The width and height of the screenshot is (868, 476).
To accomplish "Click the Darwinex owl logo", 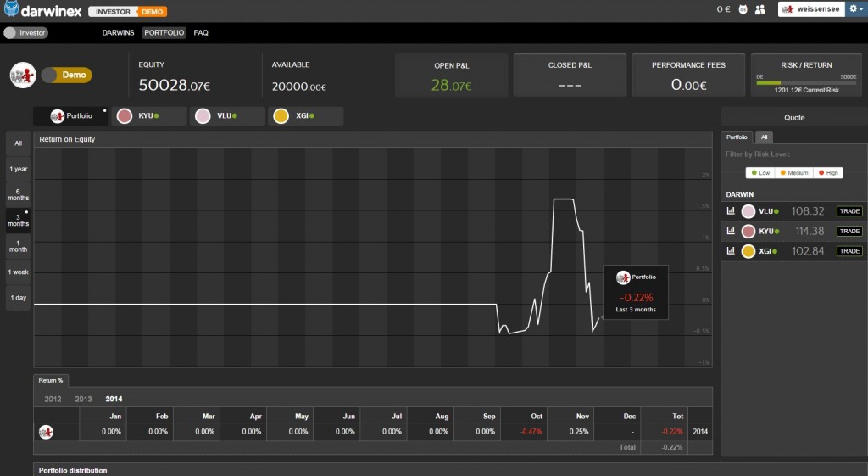I will click(12, 10).
